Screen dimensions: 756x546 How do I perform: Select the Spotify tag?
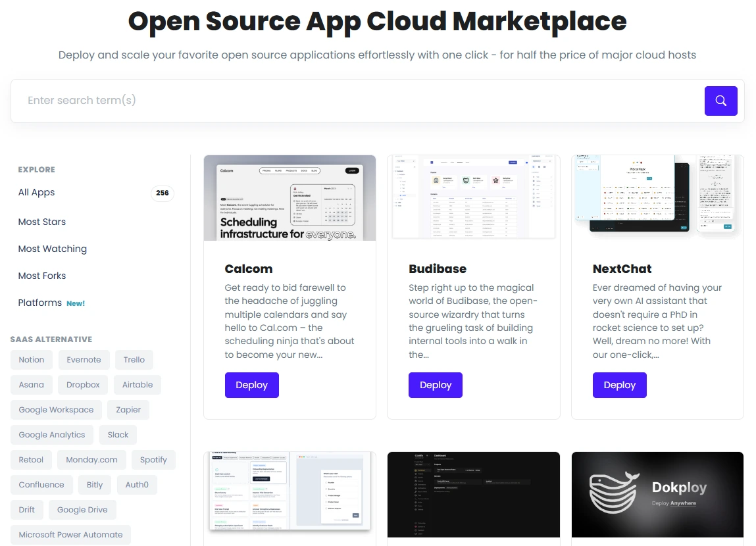[153, 460]
